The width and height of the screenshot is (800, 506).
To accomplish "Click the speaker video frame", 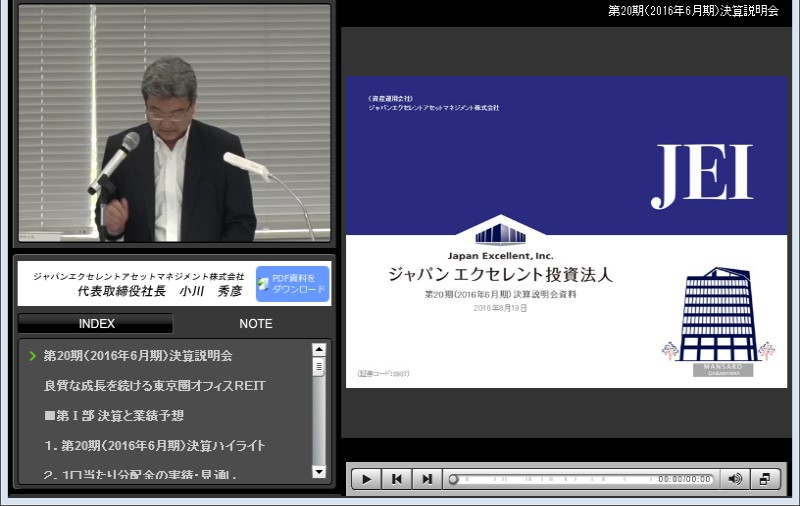I will coord(174,123).
